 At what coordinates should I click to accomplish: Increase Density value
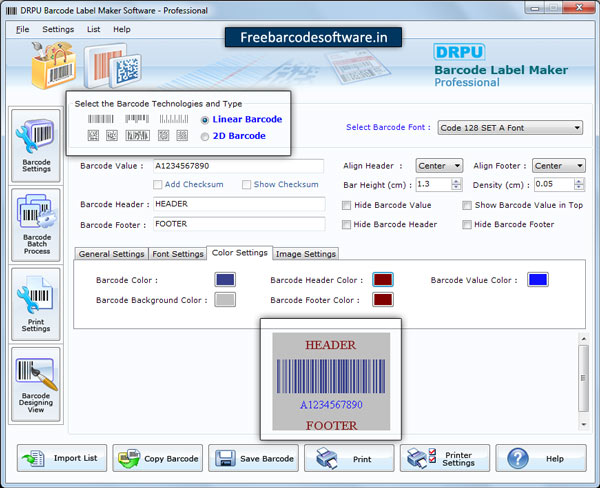pos(579,181)
